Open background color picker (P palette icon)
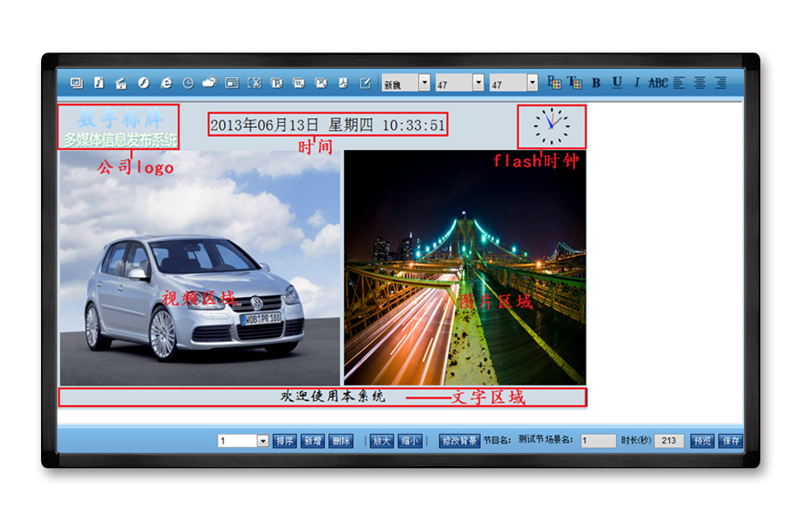812x529 pixels. pyautogui.click(x=554, y=82)
